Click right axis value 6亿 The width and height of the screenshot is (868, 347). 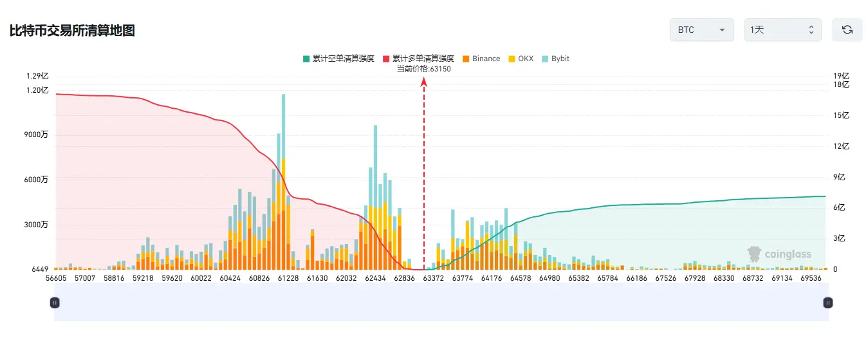pyautogui.click(x=840, y=207)
